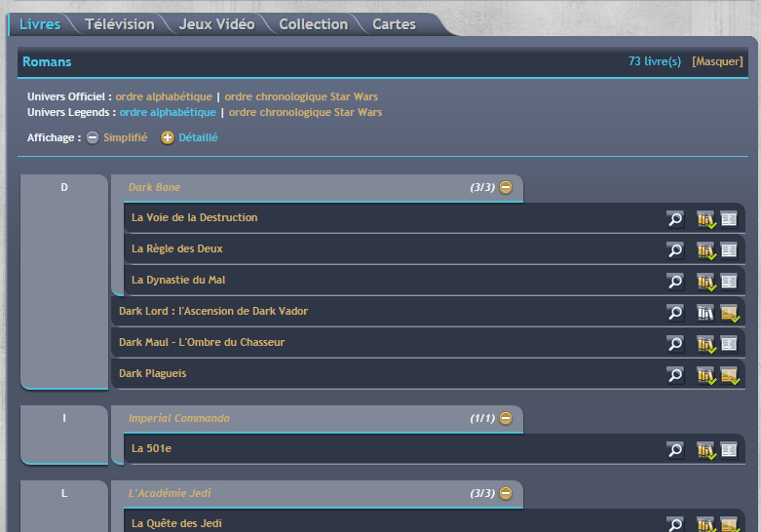Open book title Dark Plagueis

pyautogui.click(x=152, y=374)
